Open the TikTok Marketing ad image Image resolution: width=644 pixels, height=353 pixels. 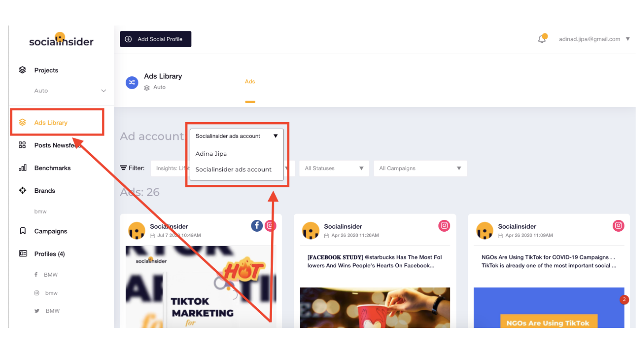point(201,287)
